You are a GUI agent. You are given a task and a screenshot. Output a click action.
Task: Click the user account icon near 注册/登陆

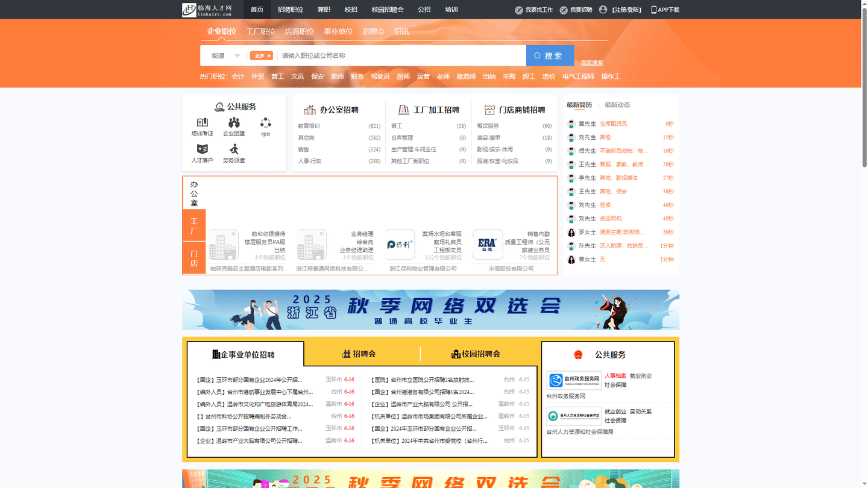point(603,10)
